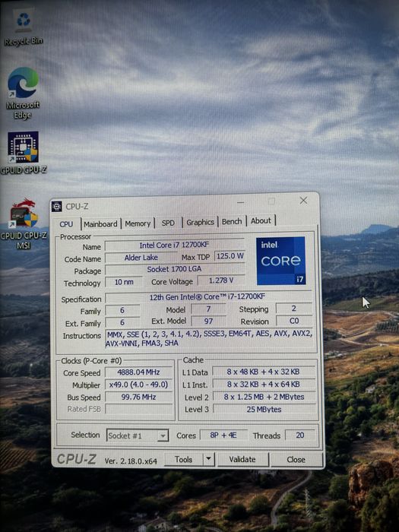Expand the Tools dropdown arrow
399x532 pixels.
209,459
